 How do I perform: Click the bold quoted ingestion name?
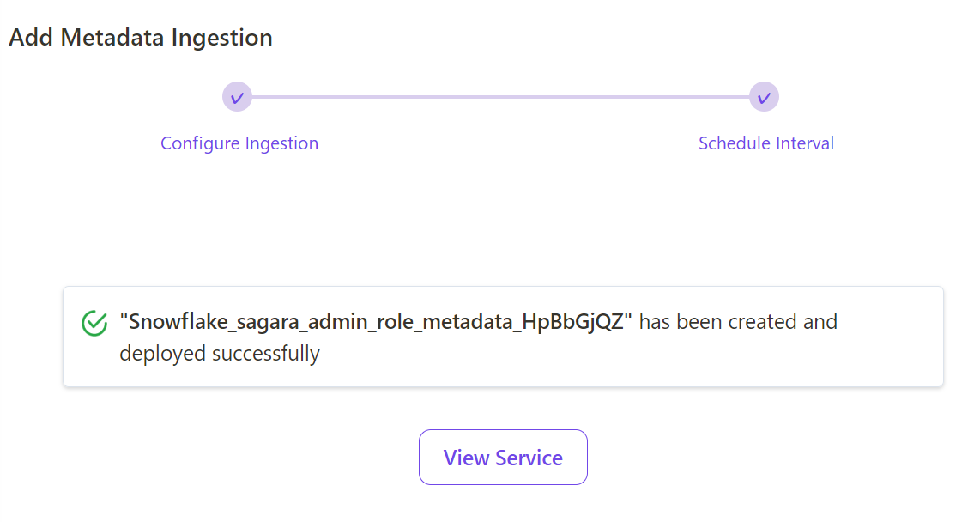pos(376,321)
